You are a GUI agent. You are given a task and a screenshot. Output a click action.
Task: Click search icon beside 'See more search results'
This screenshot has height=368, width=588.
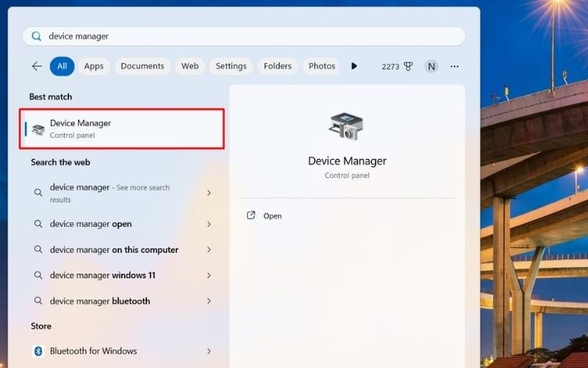click(x=38, y=193)
